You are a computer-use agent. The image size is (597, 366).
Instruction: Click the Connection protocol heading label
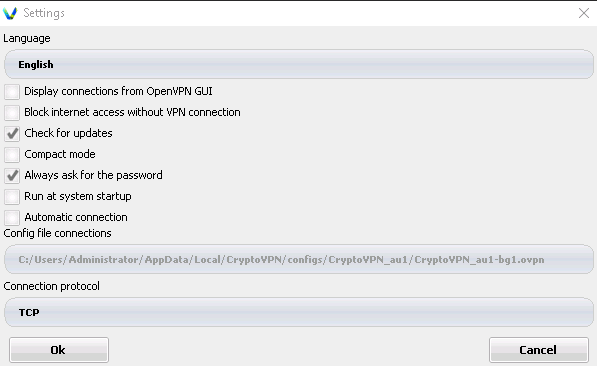click(x=51, y=286)
